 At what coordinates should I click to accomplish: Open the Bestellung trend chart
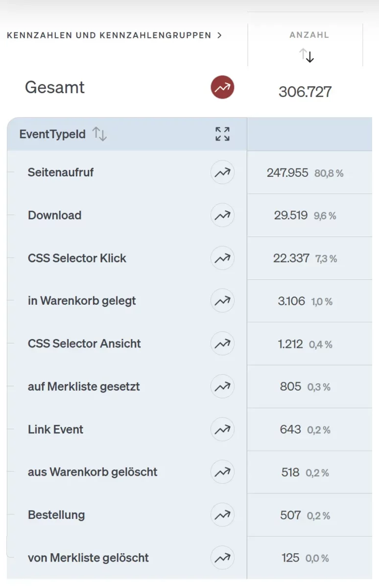click(222, 515)
